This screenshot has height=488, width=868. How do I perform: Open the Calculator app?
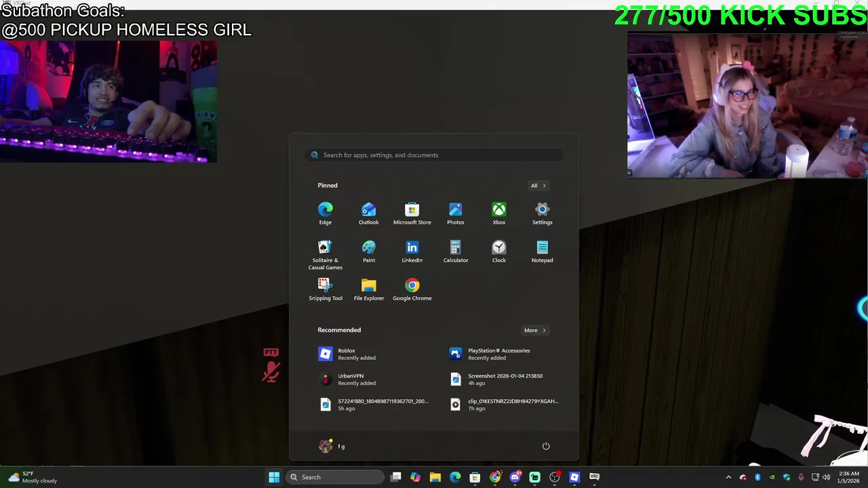456,251
